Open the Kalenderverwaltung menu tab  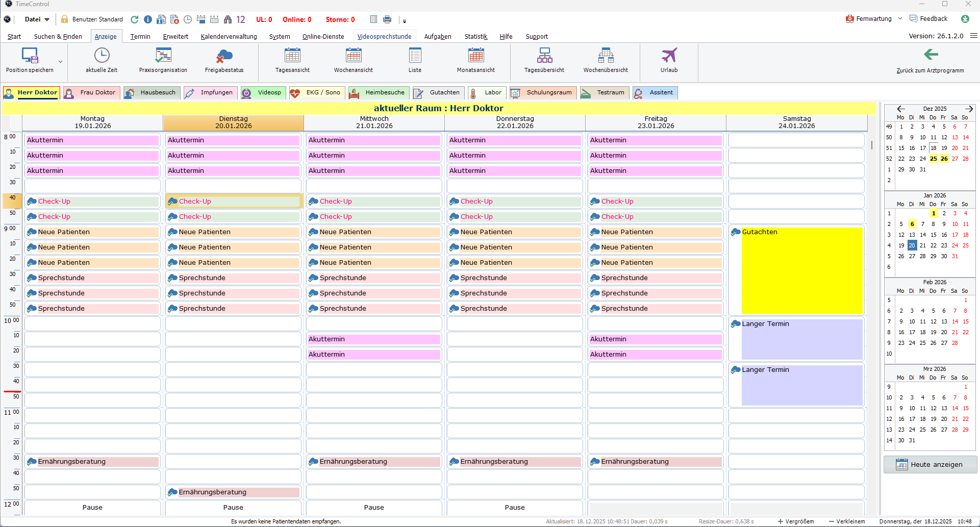[x=229, y=37]
